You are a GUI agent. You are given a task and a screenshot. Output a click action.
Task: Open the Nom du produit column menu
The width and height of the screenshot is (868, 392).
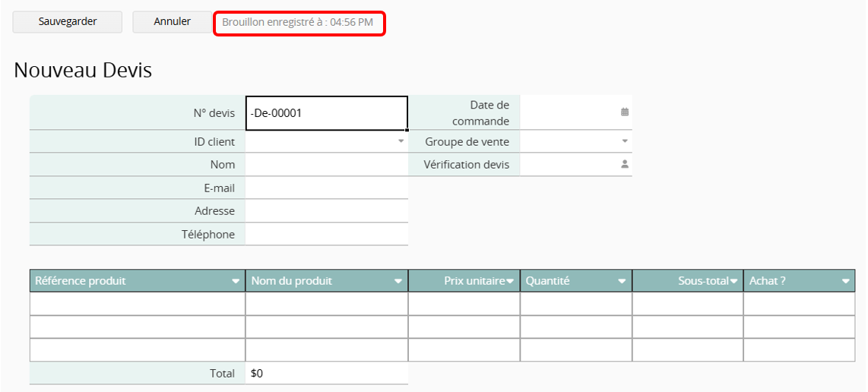398,281
